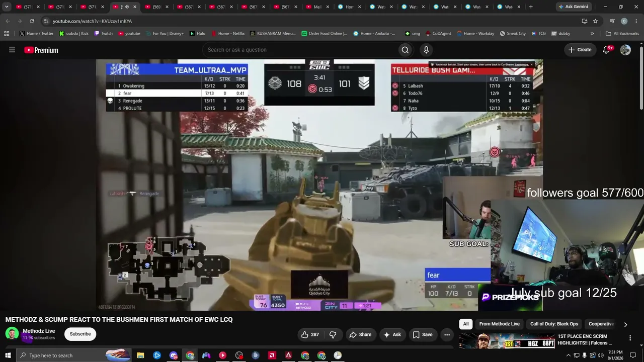
Task: Open the For You | Disney+ bookmark
Action: point(164,34)
